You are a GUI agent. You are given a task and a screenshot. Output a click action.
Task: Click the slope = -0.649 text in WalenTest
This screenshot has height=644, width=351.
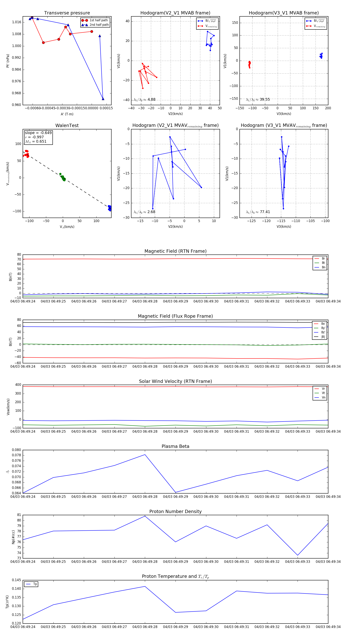[x=38, y=133]
